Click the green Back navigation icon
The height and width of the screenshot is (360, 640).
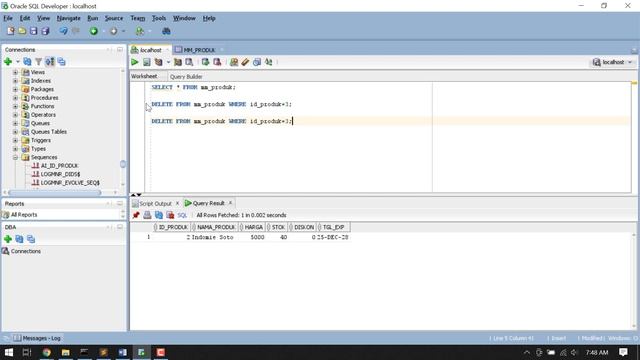pyautogui.click(x=94, y=31)
